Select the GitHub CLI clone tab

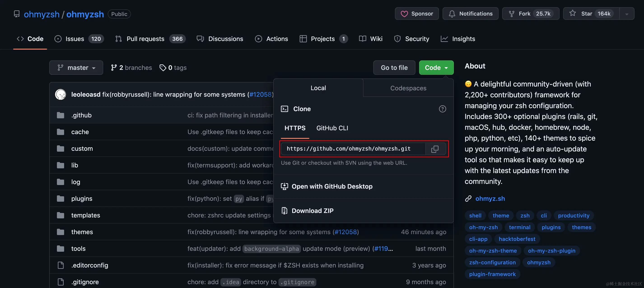[332, 128]
